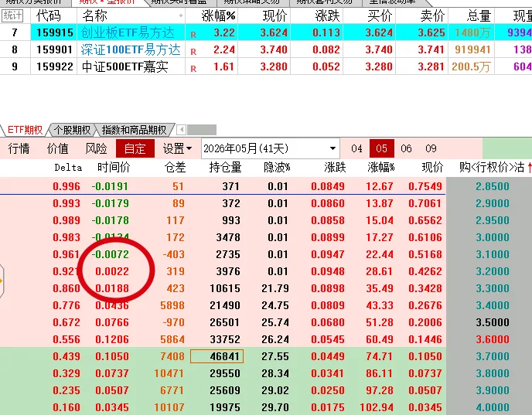Click total volume 919941 cell
Image resolution: width=532 pixels, height=415 pixels.
472,49
